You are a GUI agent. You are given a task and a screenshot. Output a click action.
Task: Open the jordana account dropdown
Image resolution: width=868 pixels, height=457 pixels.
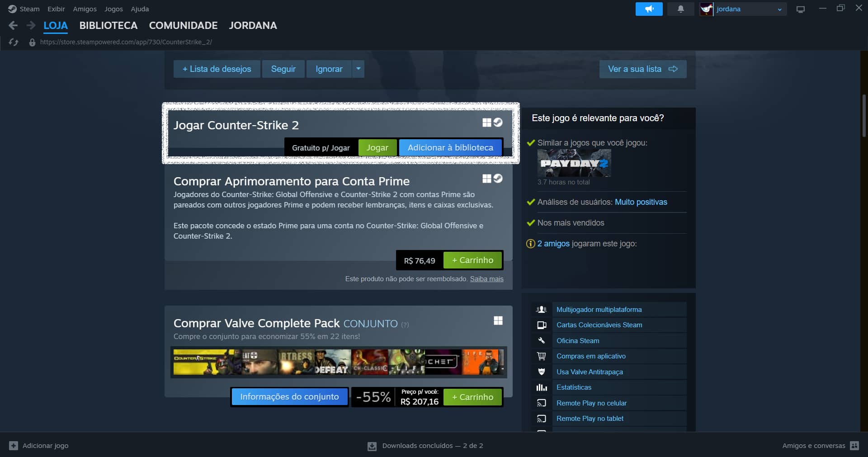coord(778,9)
